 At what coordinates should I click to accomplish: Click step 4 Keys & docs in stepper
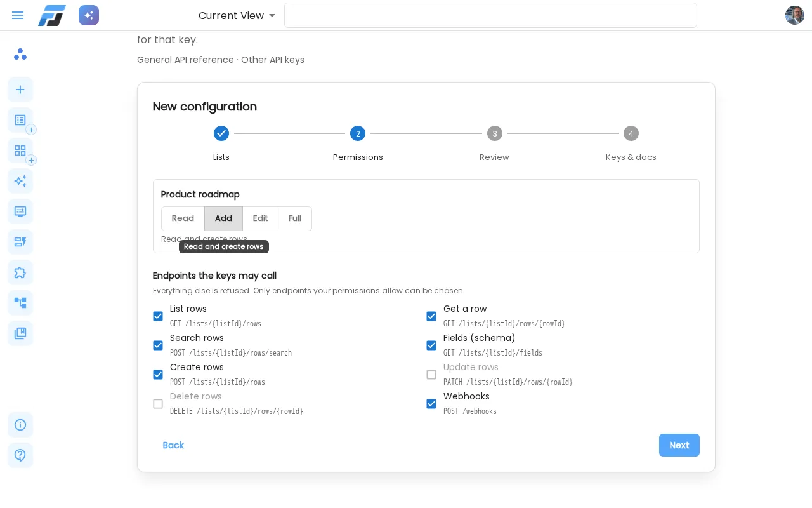(x=631, y=133)
